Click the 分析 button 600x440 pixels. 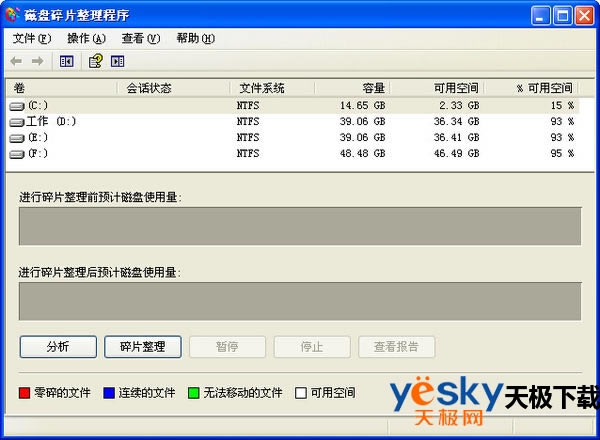pyautogui.click(x=58, y=347)
